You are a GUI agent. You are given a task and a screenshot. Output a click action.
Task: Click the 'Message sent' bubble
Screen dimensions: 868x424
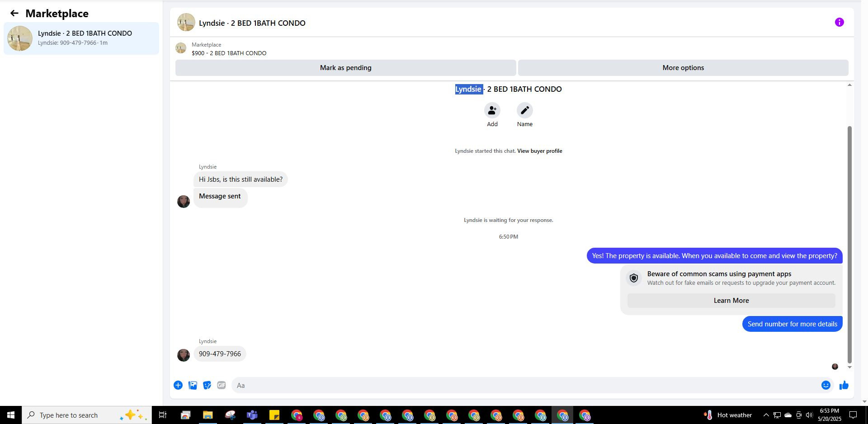(x=220, y=198)
